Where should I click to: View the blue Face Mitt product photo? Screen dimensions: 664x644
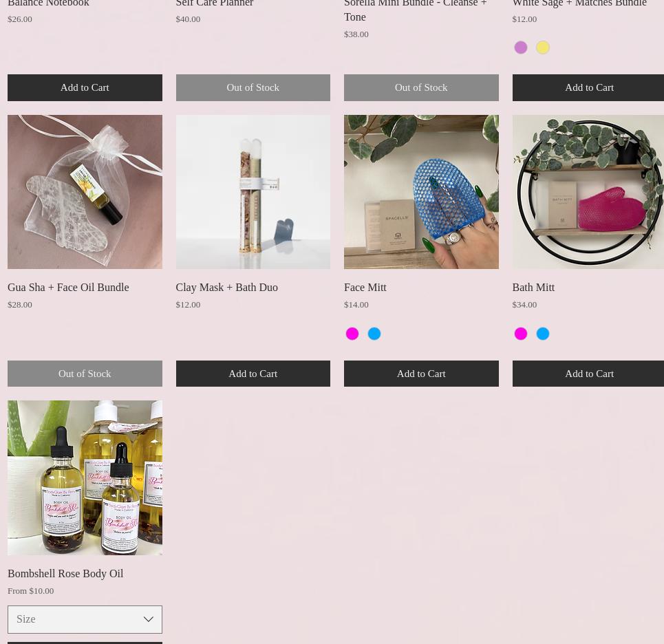click(x=421, y=192)
